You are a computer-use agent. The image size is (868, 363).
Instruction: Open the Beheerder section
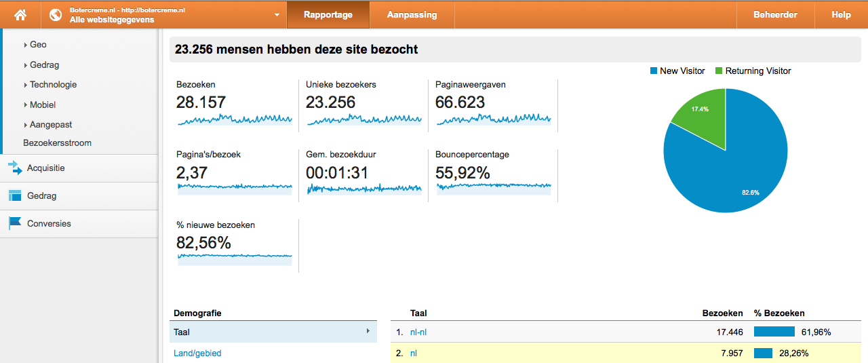click(x=775, y=15)
